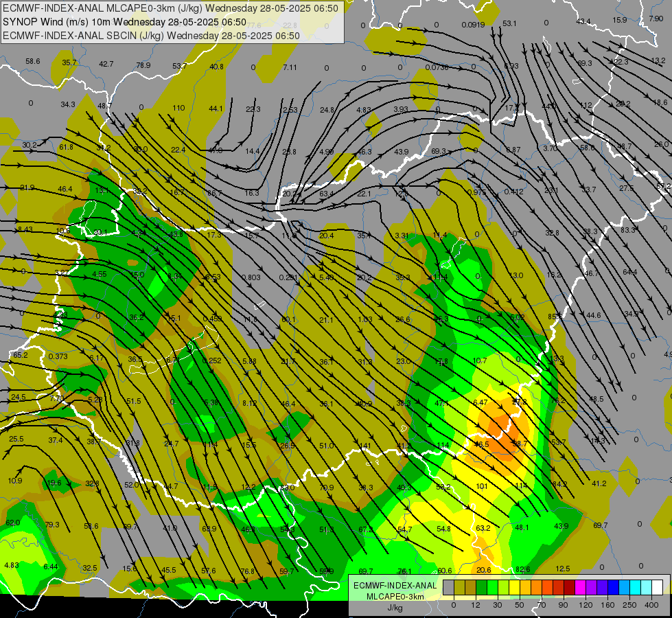The height and width of the screenshot is (618, 672).
Task: Click the map value 7.11
Action: [x=290, y=67]
